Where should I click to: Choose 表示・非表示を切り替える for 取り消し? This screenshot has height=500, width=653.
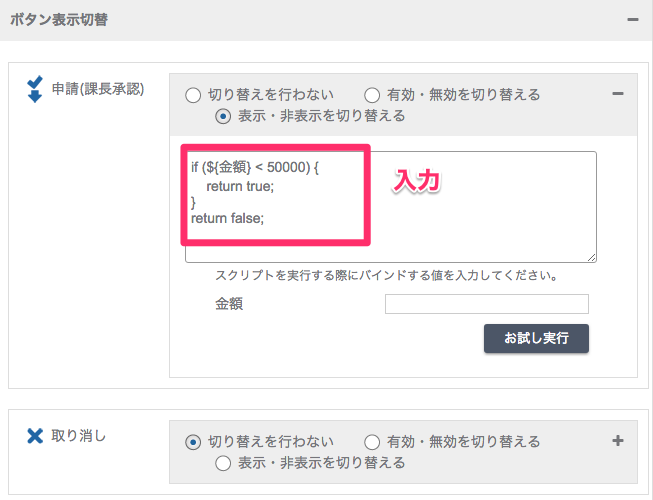click(x=223, y=463)
